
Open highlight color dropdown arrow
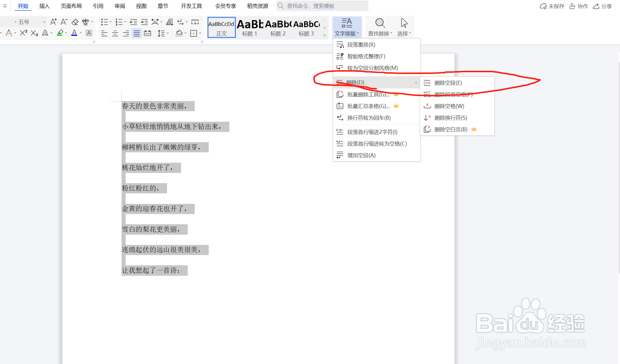[66, 33]
